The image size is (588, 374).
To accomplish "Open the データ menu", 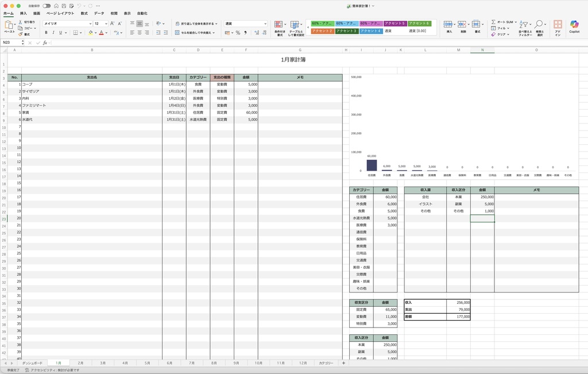I will [x=99, y=12].
